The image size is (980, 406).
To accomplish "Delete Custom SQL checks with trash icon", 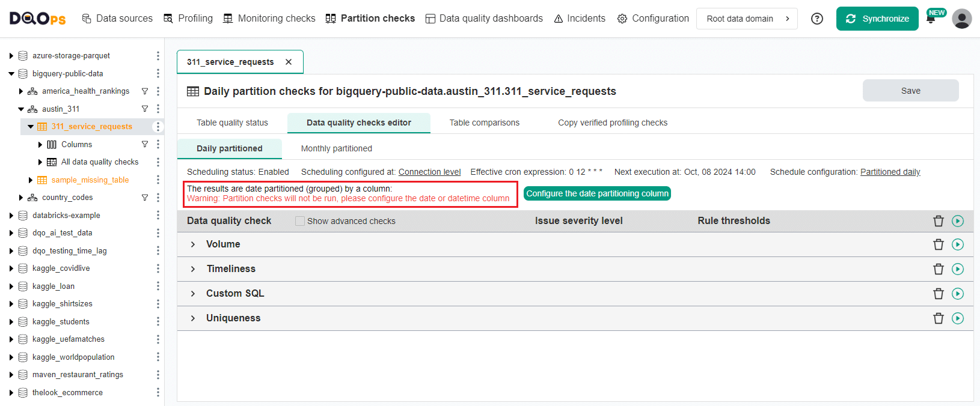I will tap(939, 294).
